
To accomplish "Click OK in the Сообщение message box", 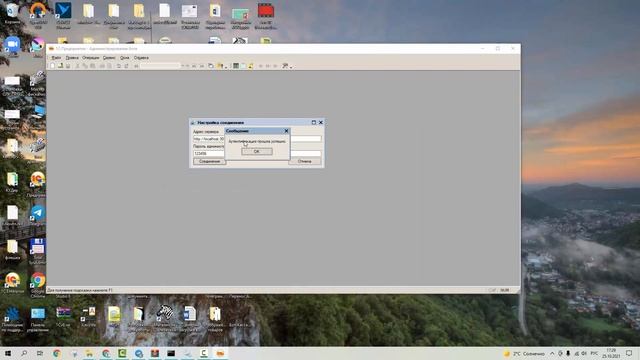I will 257,151.
